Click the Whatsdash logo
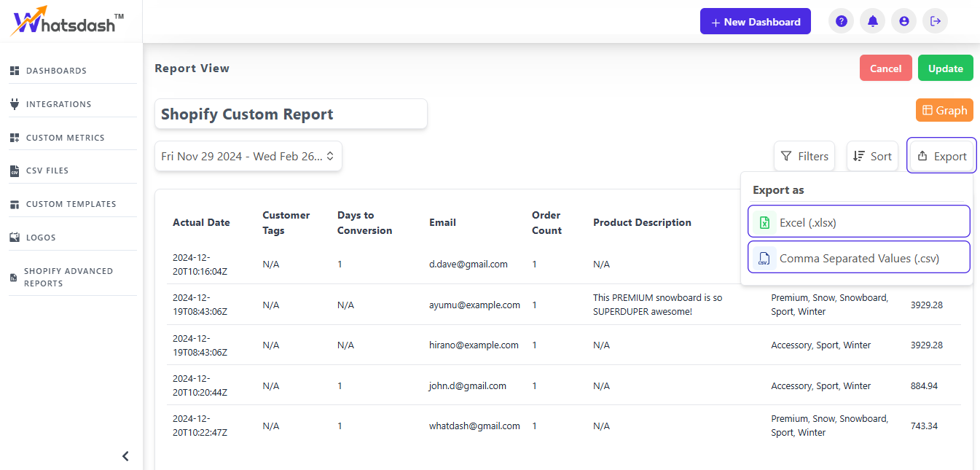The width and height of the screenshot is (980, 470). [67, 21]
